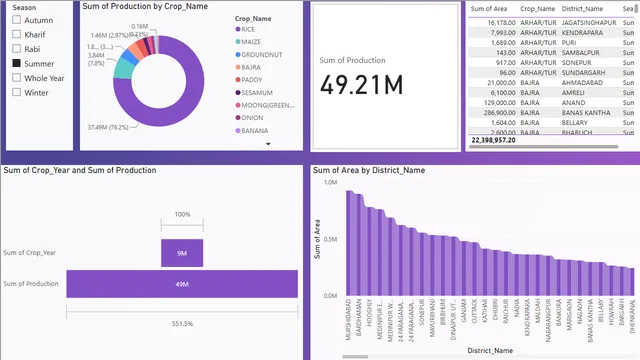The image size is (640, 360).
Task: Click the Sum of Production by Crop_Name title
Action: (145, 6)
